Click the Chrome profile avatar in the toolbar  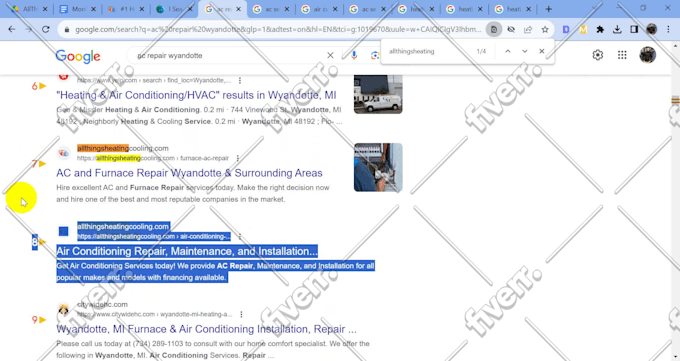click(x=651, y=30)
